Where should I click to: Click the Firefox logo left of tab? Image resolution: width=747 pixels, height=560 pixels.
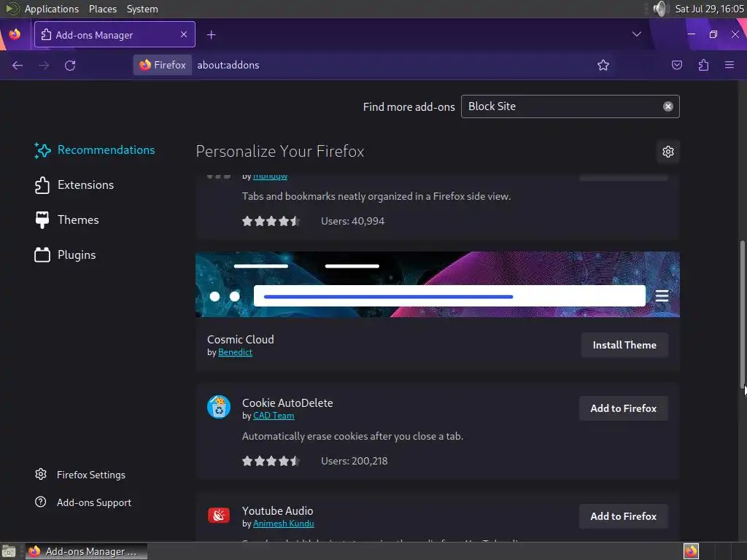click(x=15, y=34)
